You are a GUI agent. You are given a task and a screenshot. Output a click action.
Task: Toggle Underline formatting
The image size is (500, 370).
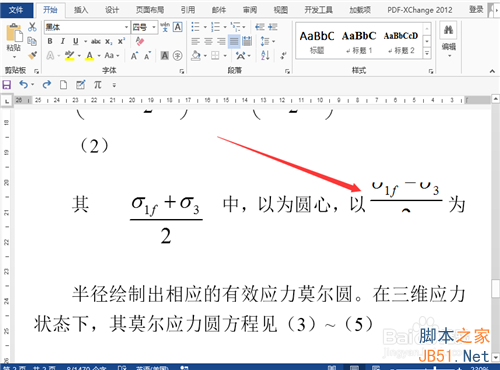point(76,41)
